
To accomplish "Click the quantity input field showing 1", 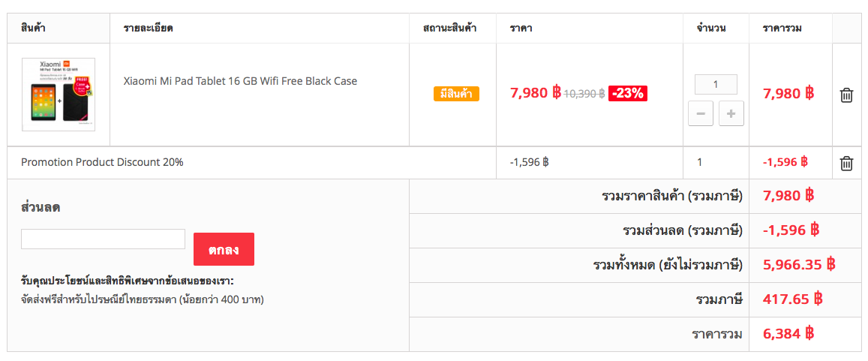I will click(716, 85).
